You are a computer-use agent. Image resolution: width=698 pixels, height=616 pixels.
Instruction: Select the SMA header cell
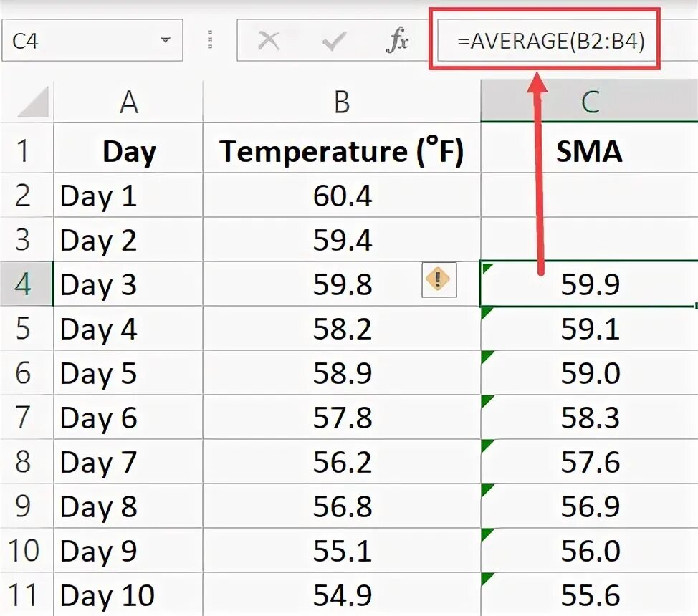pos(589,152)
